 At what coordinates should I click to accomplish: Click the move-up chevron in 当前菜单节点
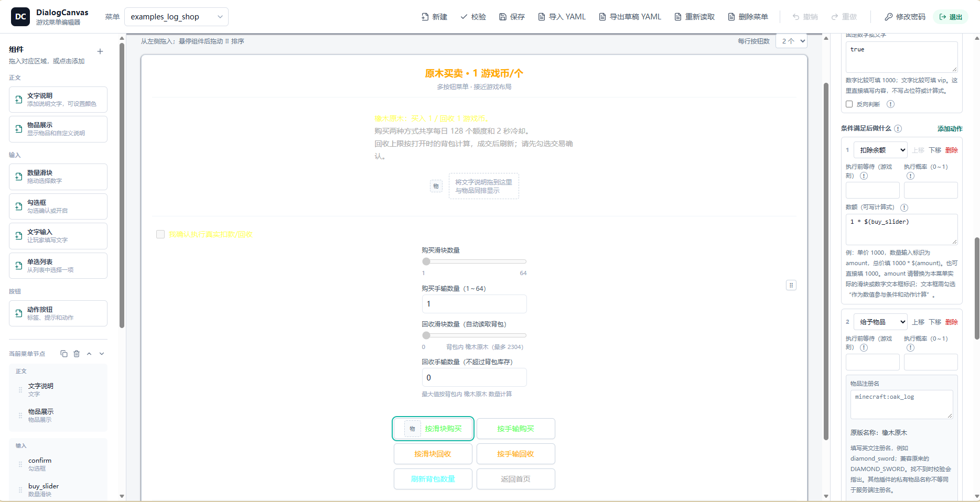(x=89, y=354)
